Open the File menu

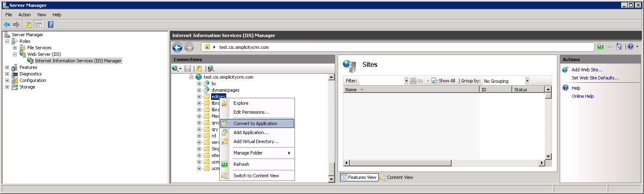coord(9,15)
